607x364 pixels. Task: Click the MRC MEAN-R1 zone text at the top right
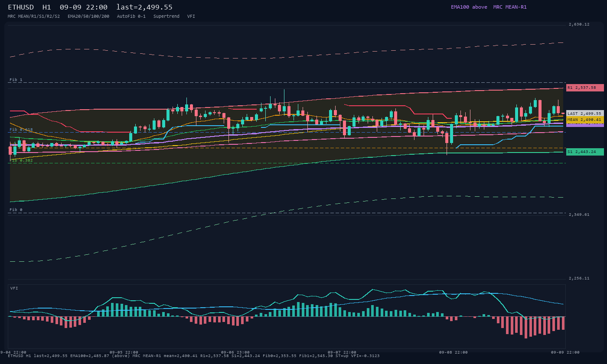pos(510,7)
